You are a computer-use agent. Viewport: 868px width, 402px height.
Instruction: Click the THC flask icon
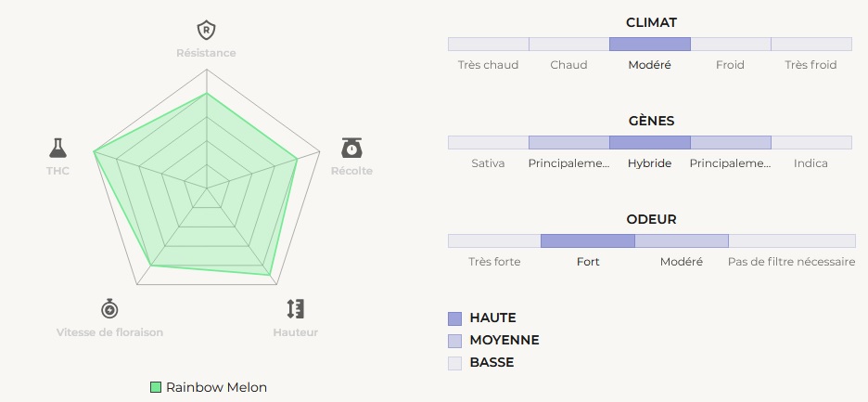[x=58, y=148]
